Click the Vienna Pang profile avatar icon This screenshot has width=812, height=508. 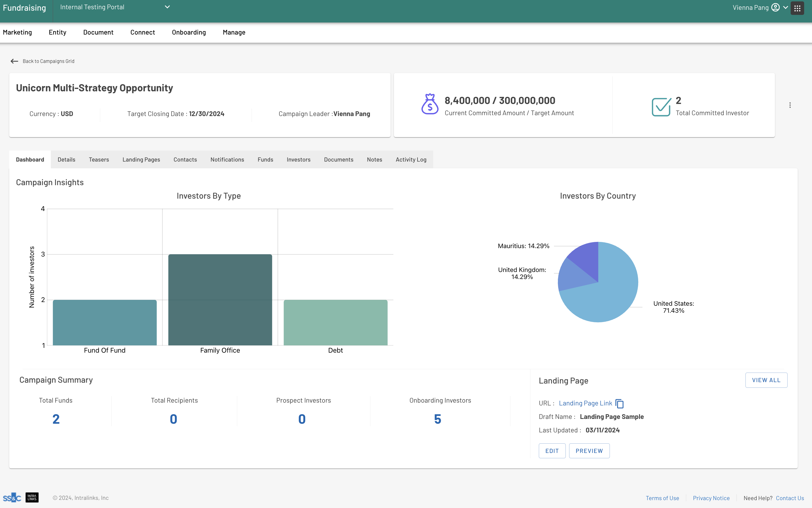(775, 7)
